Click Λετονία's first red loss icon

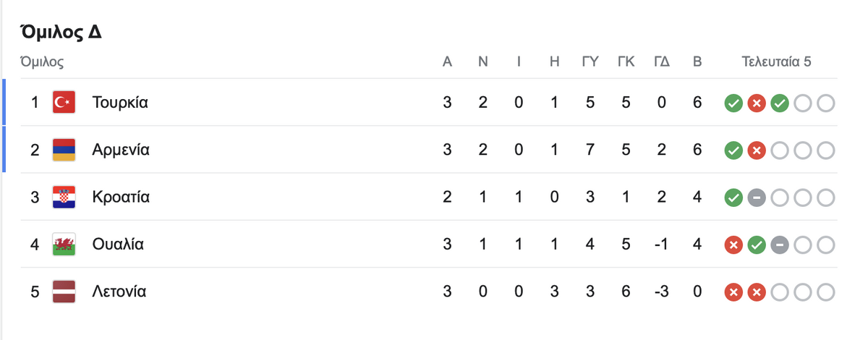(733, 292)
